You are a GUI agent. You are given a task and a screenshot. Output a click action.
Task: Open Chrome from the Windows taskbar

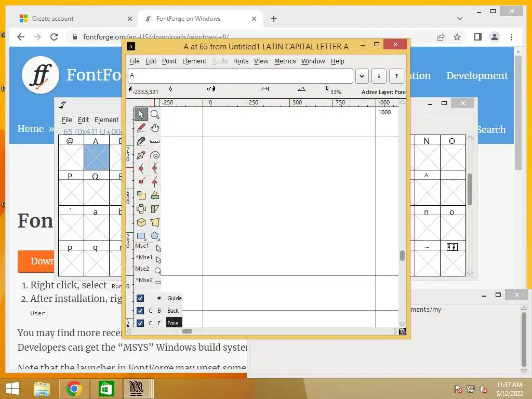coord(74,389)
